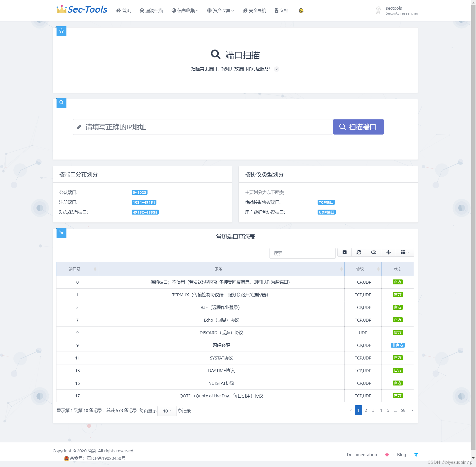Expand the 信息收集 menu
The width and height of the screenshot is (476, 467).
[x=185, y=10]
